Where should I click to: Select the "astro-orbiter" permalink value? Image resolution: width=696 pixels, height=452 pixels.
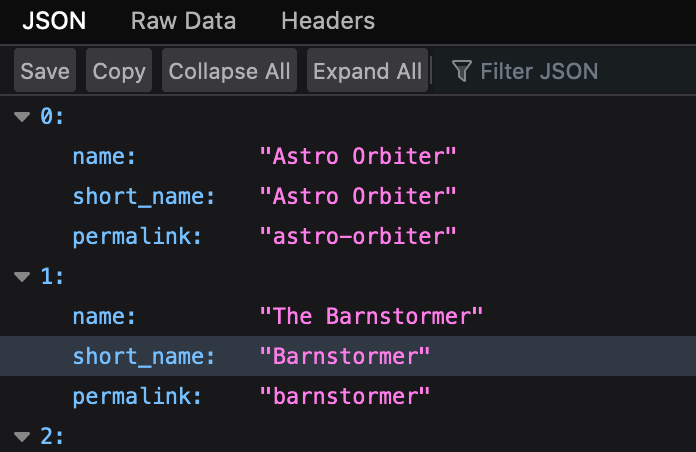pos(358,236)
